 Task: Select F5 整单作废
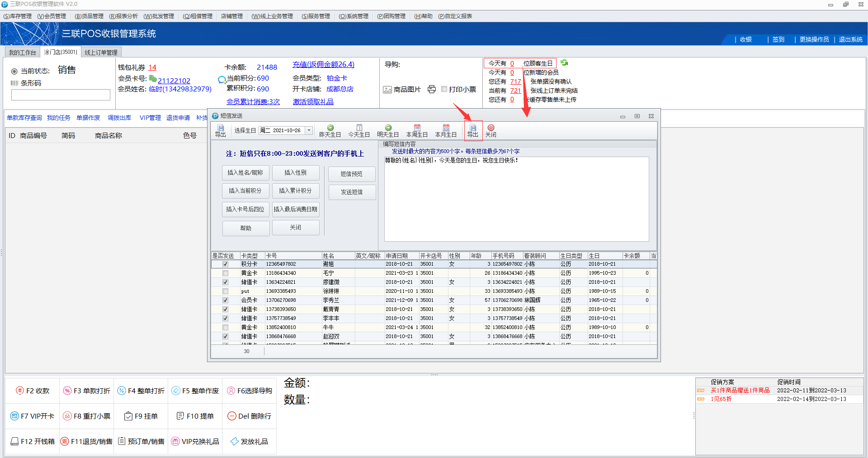click(x=195, y=391)
